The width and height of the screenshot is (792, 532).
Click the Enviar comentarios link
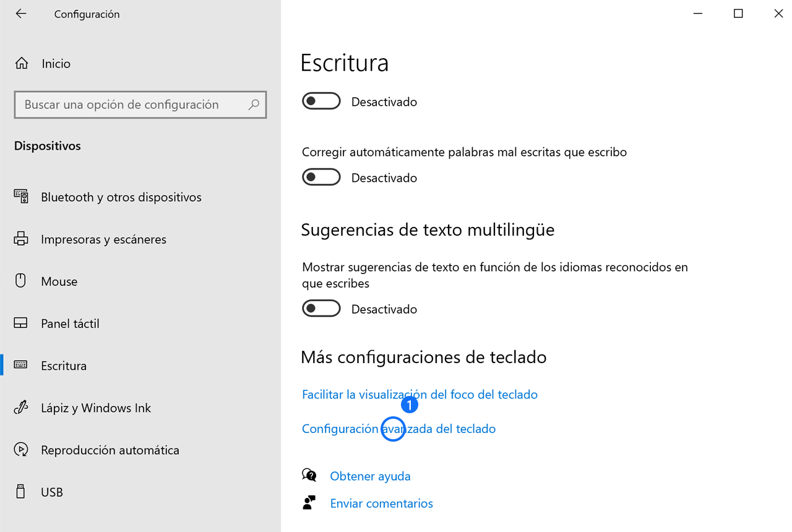tap(381, 503)
